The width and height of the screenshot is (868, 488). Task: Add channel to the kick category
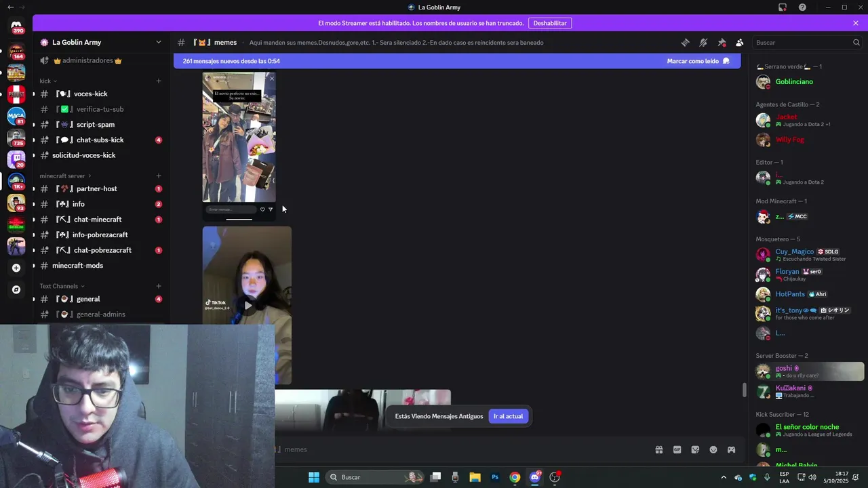pos(159,81)
